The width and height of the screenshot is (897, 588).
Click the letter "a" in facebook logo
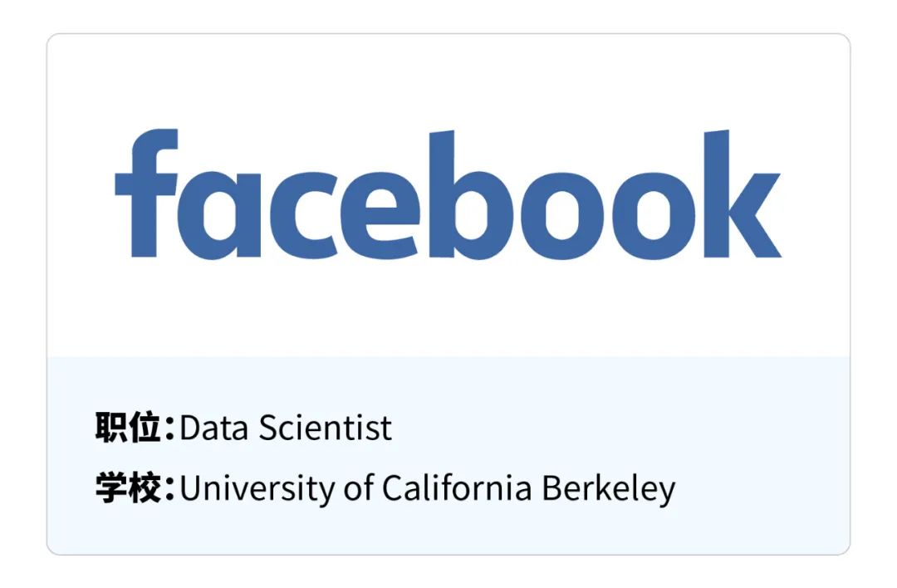point(219,216)
